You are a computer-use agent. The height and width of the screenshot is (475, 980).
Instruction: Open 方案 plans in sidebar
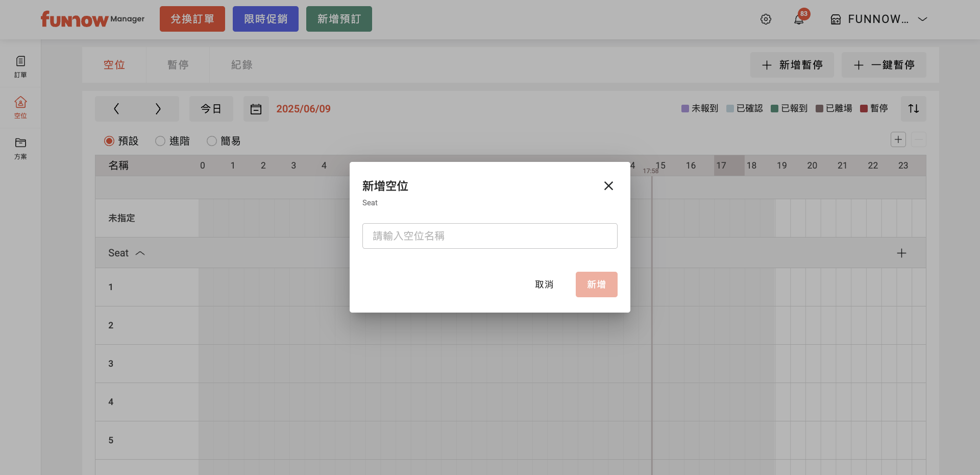coord(20,149)
